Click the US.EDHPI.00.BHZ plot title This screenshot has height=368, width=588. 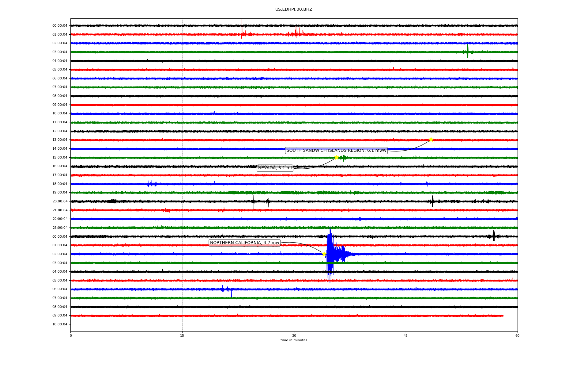tap(294, 10)
